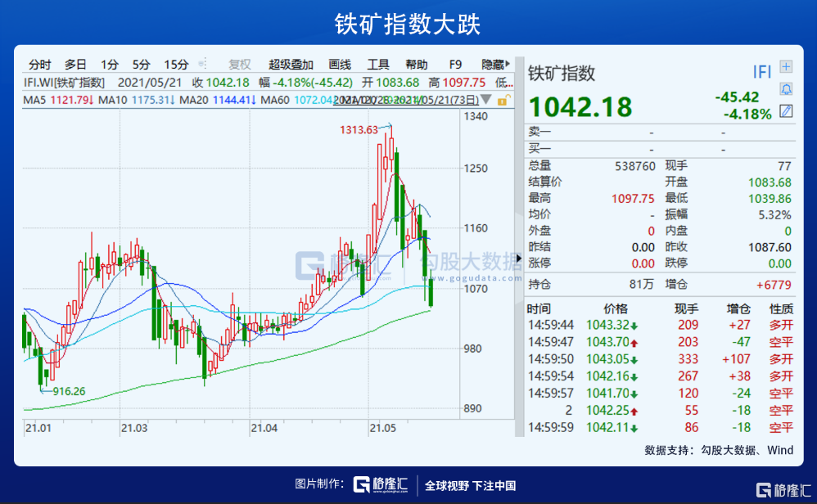This screenshot has height=504, width=817.
Task: Select the 多日 multi-day tab
Action: (75, 64)
